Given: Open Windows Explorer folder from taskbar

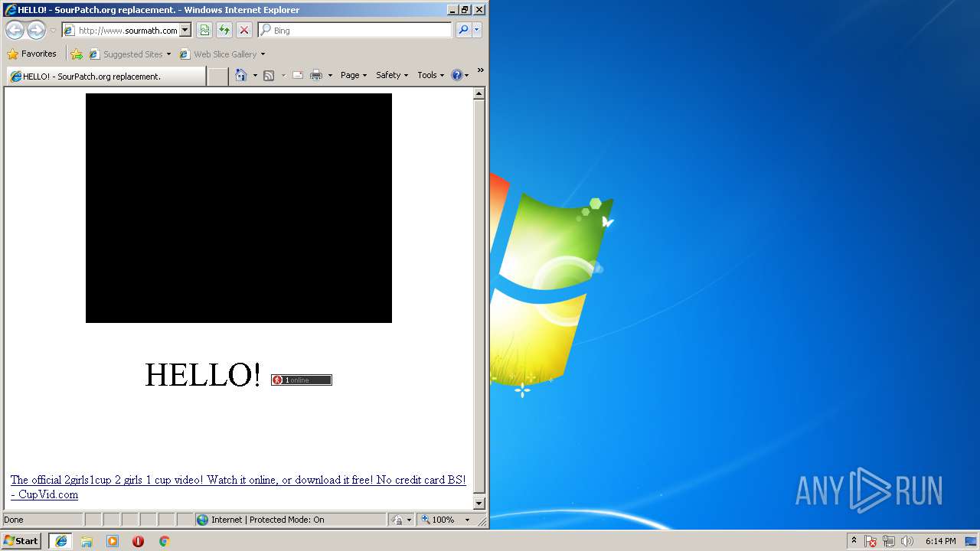Looking at the screenshot, I should tap(87, 541).
